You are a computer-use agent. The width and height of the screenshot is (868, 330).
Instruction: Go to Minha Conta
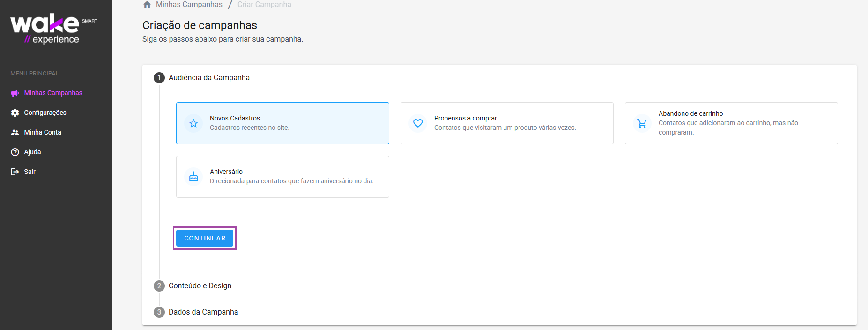point(43,132)
